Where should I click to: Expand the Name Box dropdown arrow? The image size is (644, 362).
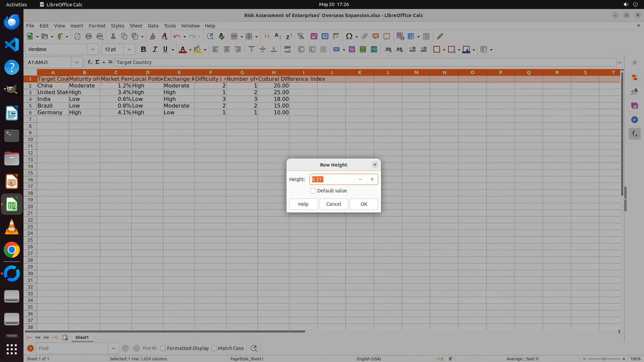(x=77, y=62)
